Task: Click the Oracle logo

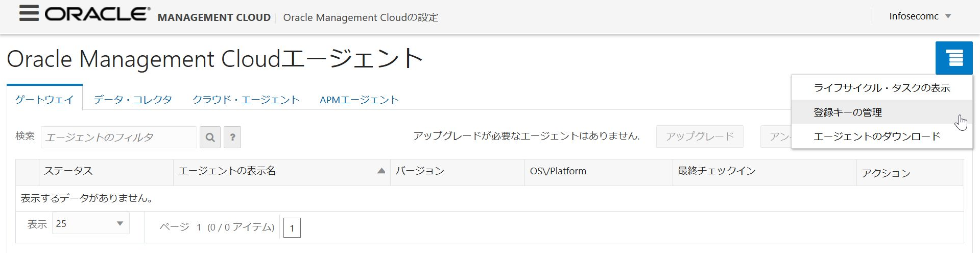Action: click(x=98, y=14)
